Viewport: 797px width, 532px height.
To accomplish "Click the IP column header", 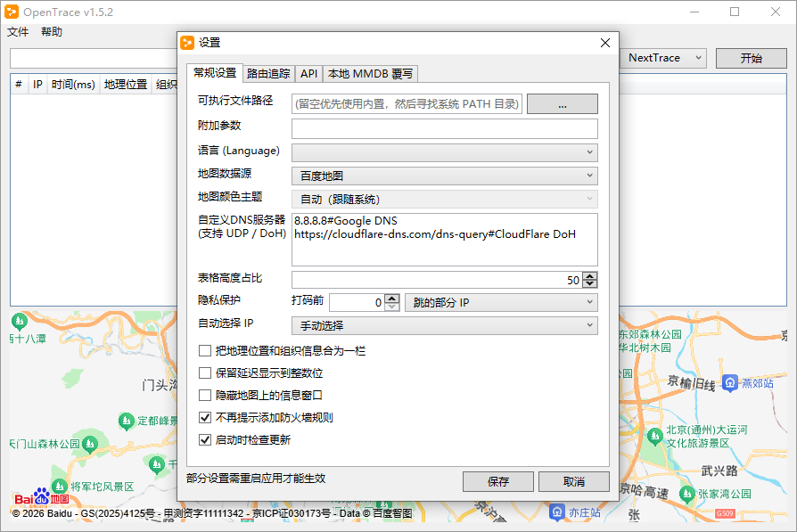I will pos(37,85).
